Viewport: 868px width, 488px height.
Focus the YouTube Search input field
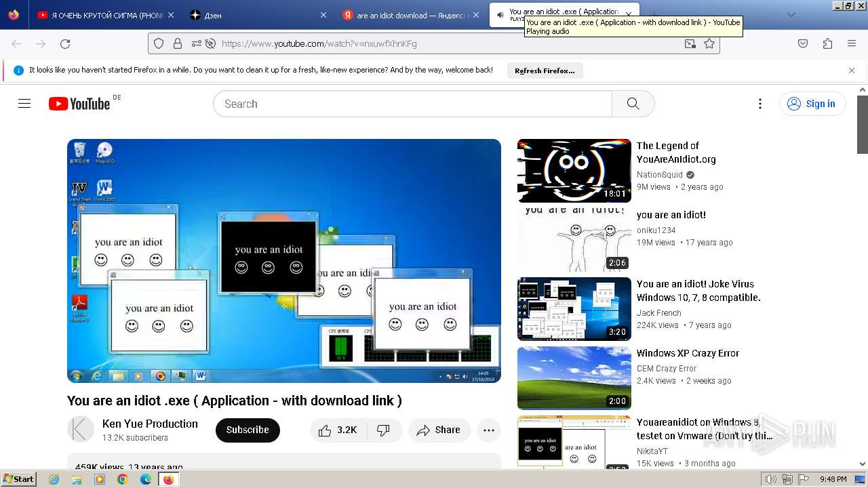412,104
